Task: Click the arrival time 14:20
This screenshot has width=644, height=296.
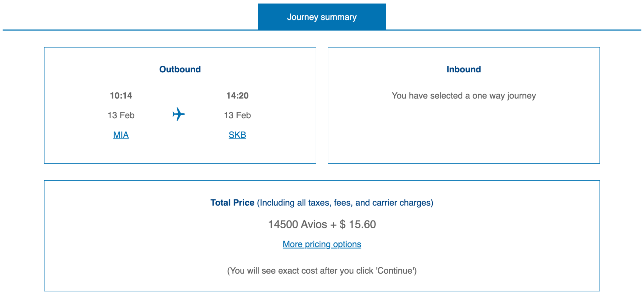Action: [237, 96]
